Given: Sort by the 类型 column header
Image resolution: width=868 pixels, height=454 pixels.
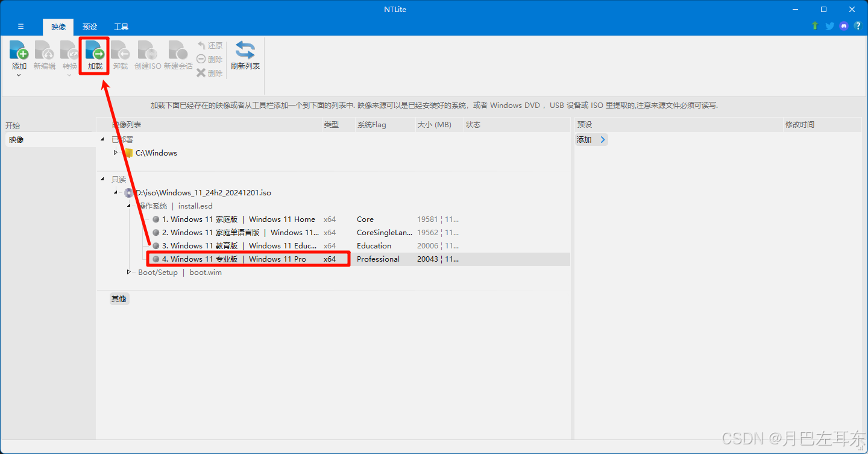Looking at the screenshot, I should (332, 125).
